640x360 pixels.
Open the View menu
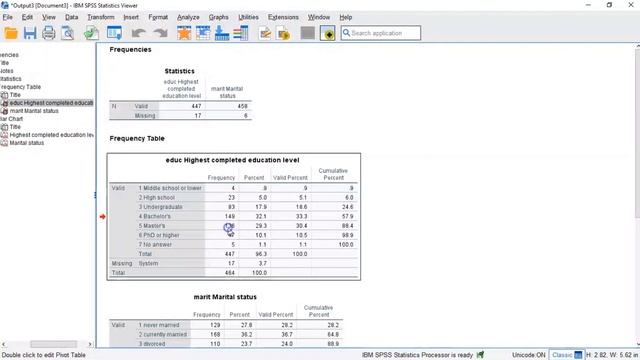pos(49,17)
